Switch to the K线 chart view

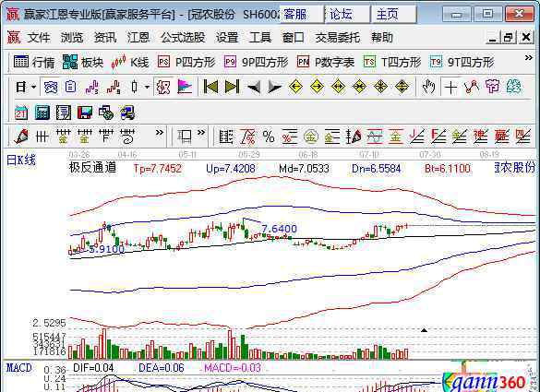point(130,62)
